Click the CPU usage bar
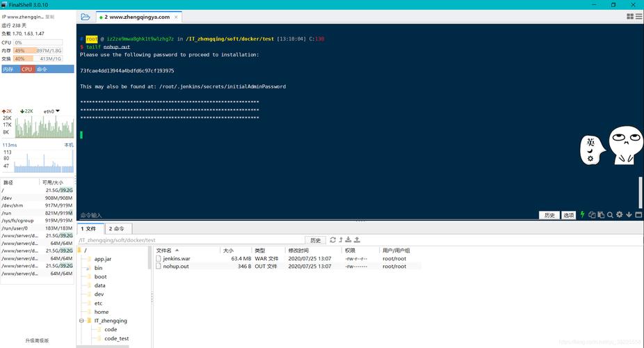 pos(38,42)
